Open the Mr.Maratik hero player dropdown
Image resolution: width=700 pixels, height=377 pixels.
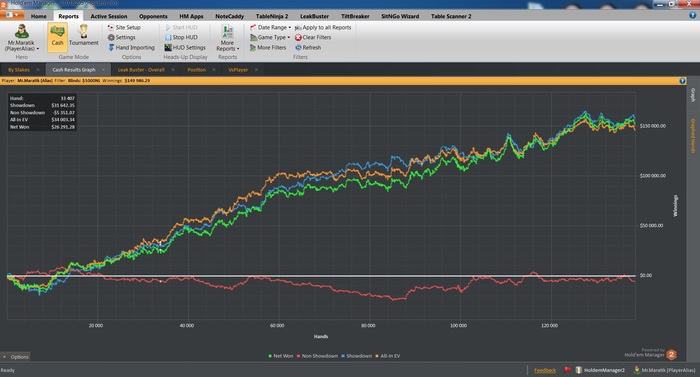(21, 38)
